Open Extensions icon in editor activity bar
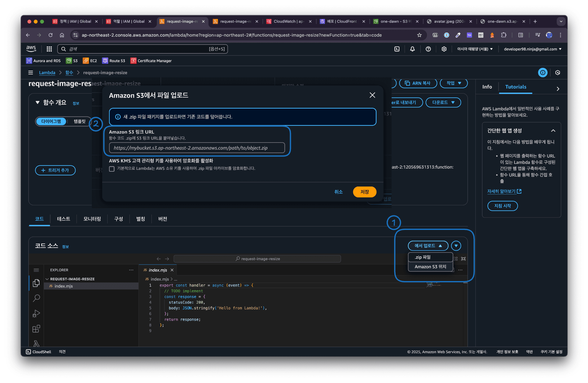 (x=36, y=328)
